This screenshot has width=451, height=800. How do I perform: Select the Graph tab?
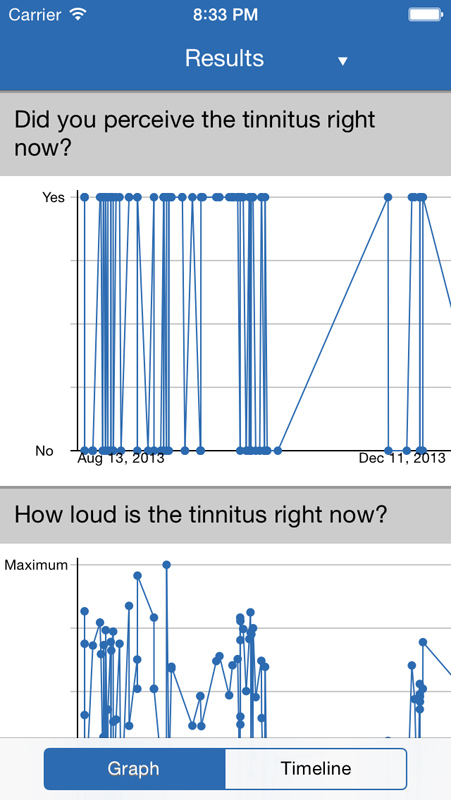(x=134, y=768)
